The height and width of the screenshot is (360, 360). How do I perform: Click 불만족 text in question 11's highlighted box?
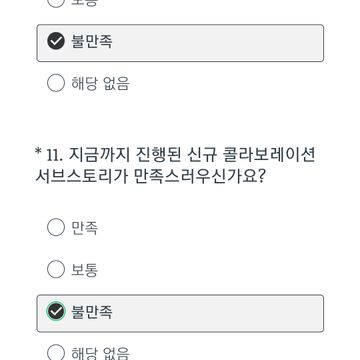92,312
